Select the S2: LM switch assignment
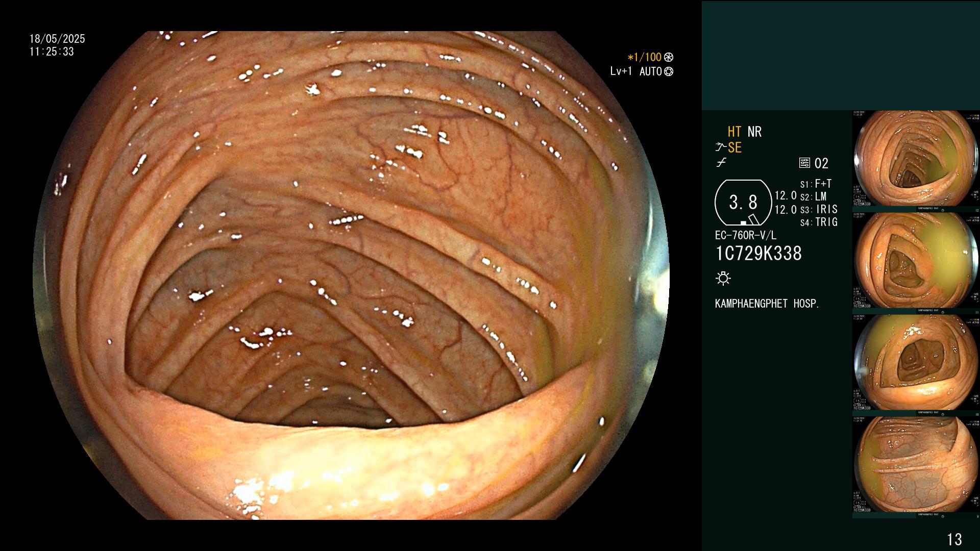Screen dimensions: 980x551 pos(814,196)
